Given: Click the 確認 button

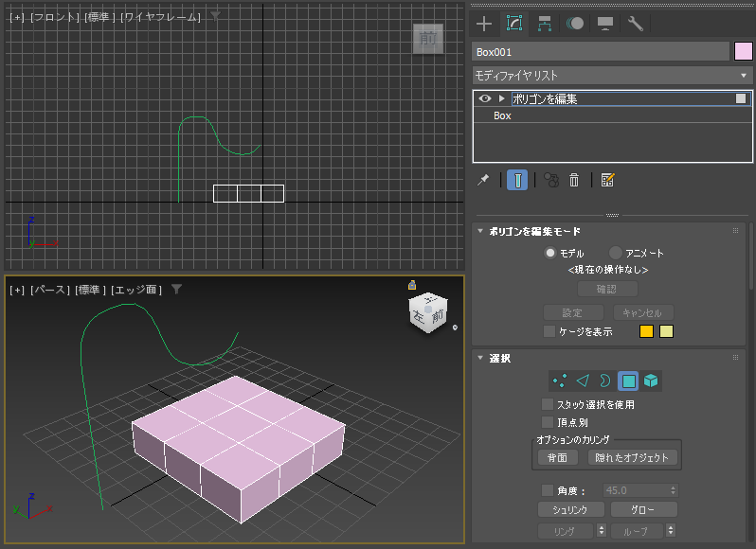Looking at the screenshot, I should pos(607,289).
